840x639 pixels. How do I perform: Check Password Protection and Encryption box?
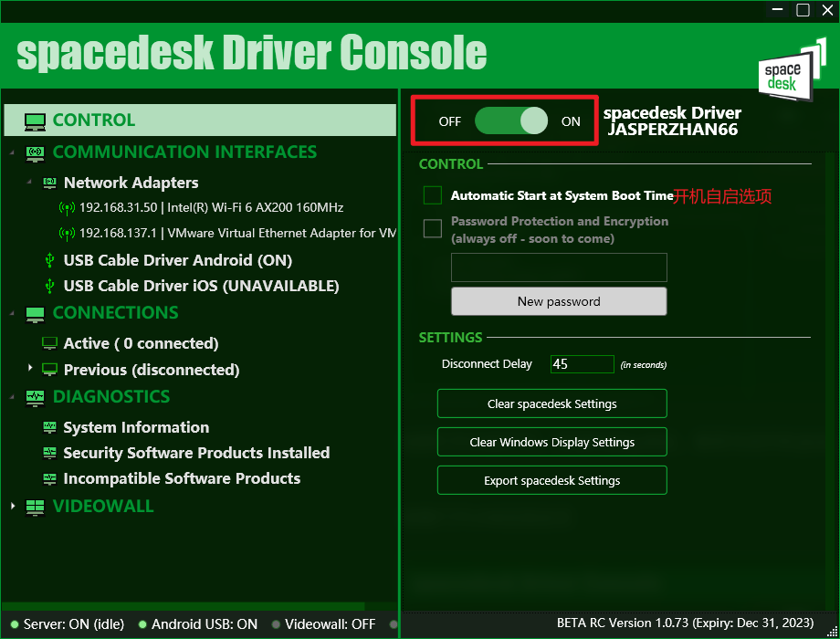point(432,228)
